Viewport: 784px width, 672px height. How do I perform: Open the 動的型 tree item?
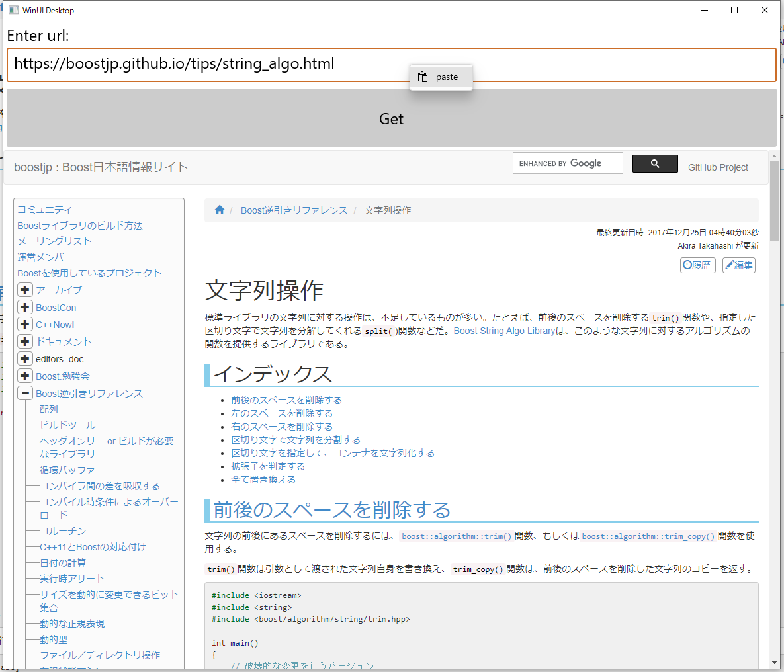(54, 640)
